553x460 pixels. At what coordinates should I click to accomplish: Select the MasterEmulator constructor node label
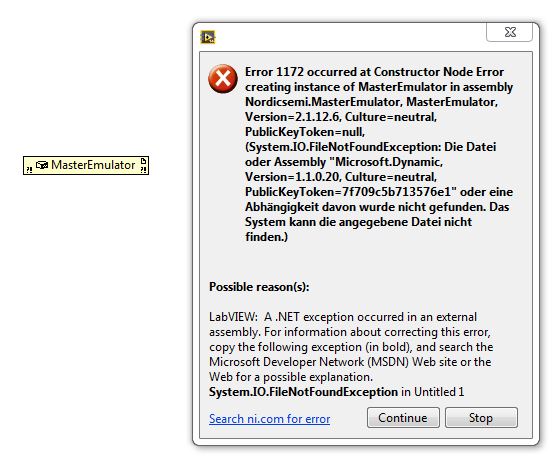pos(93,165)
